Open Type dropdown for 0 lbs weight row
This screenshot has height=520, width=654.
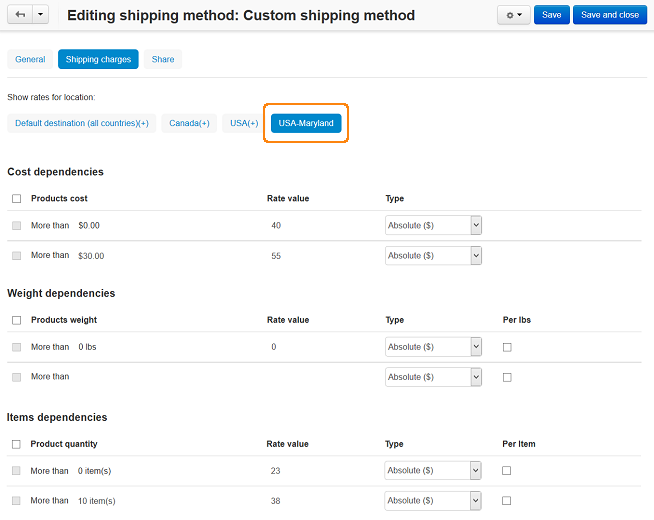click(433, 347)
